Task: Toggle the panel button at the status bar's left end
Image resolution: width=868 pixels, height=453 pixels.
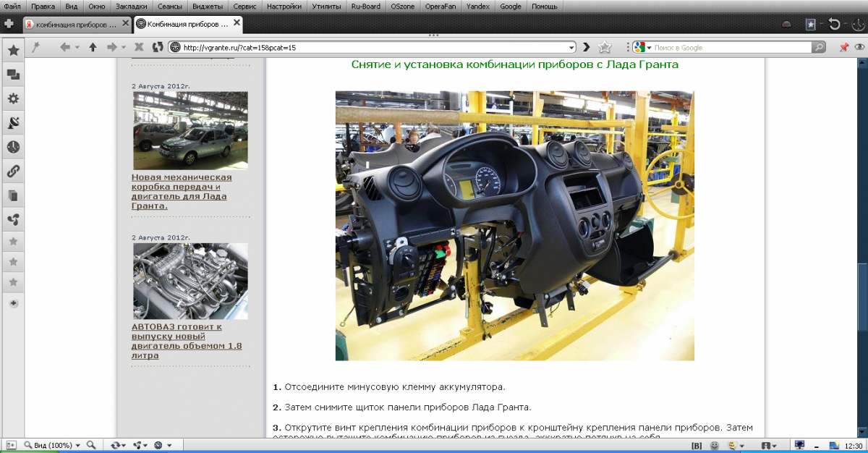Action: click(x=11, y=445)
